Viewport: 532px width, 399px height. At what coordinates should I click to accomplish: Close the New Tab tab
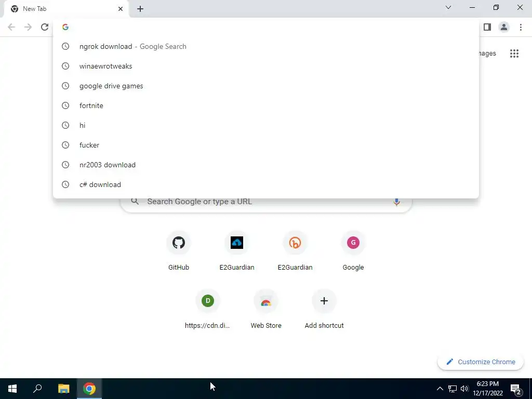[121, 9]
